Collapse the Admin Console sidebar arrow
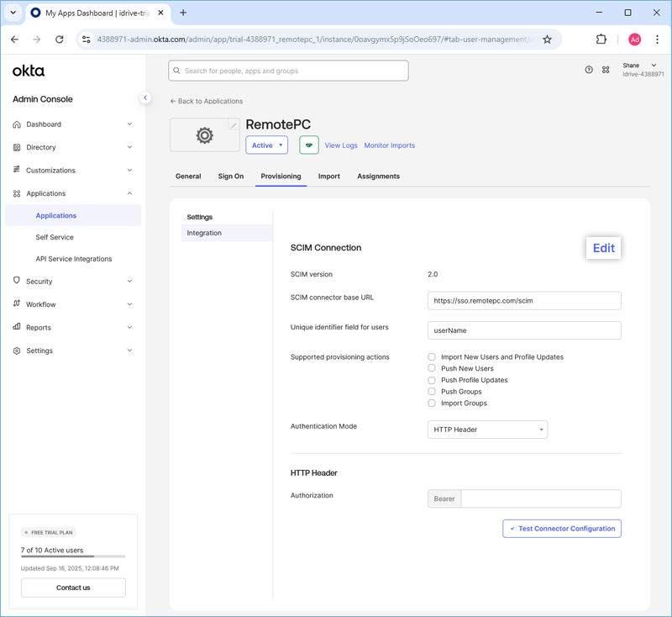This screenshot has height=617, width=672. 145,98
